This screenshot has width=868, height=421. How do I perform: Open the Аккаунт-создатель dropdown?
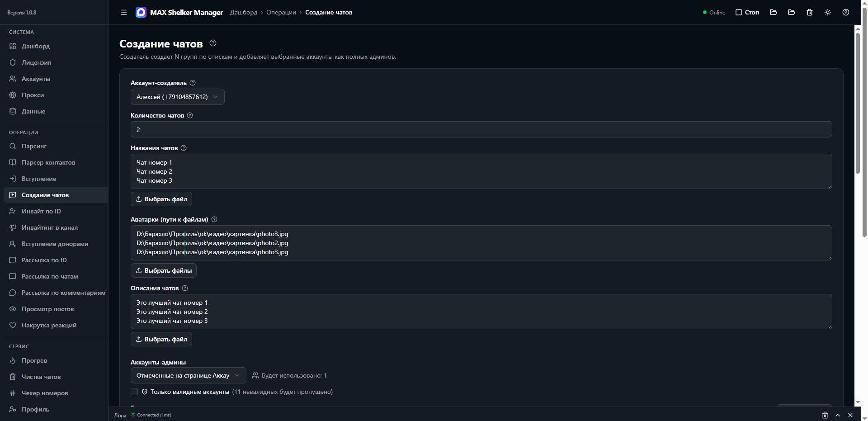point(178,97)
